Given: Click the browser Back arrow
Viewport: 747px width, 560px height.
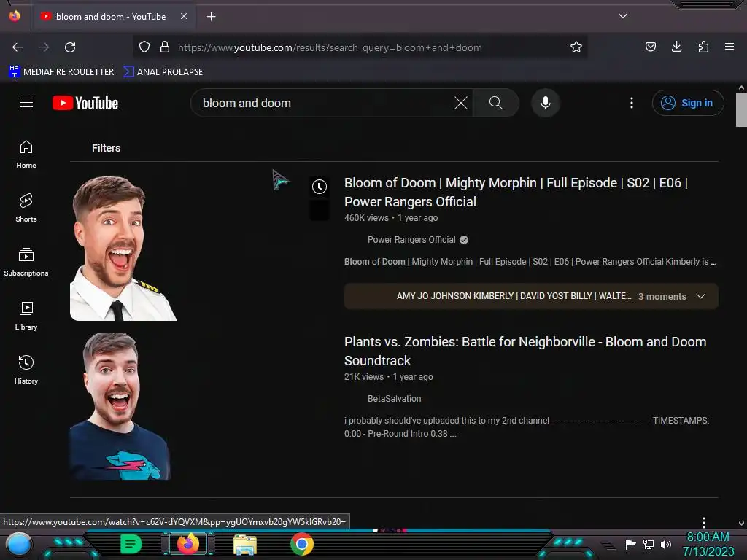Looking at the screenshot, I should coord(18,47).
